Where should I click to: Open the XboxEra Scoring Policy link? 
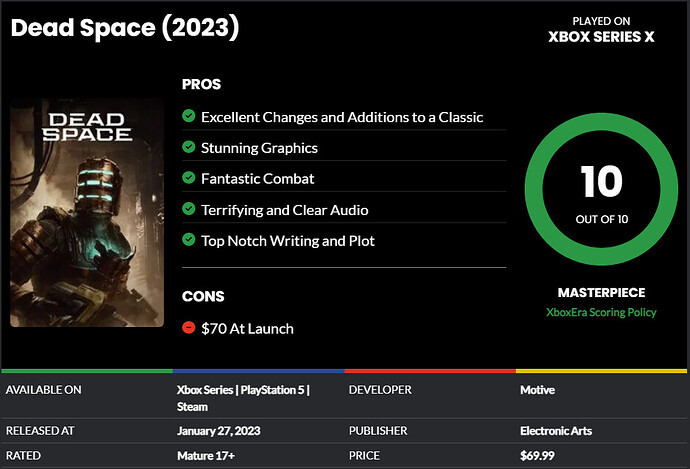click(x=601, y=312)
